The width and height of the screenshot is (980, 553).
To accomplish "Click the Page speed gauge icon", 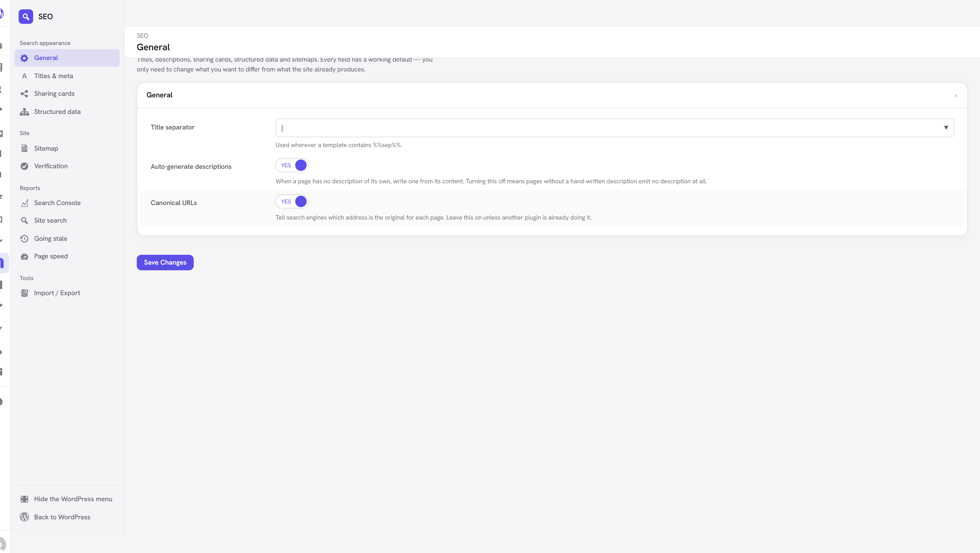I will [24, 256].
